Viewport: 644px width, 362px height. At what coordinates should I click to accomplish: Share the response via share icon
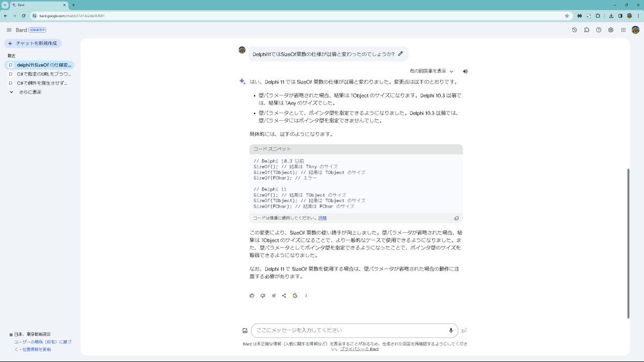(x=284, y=295)
